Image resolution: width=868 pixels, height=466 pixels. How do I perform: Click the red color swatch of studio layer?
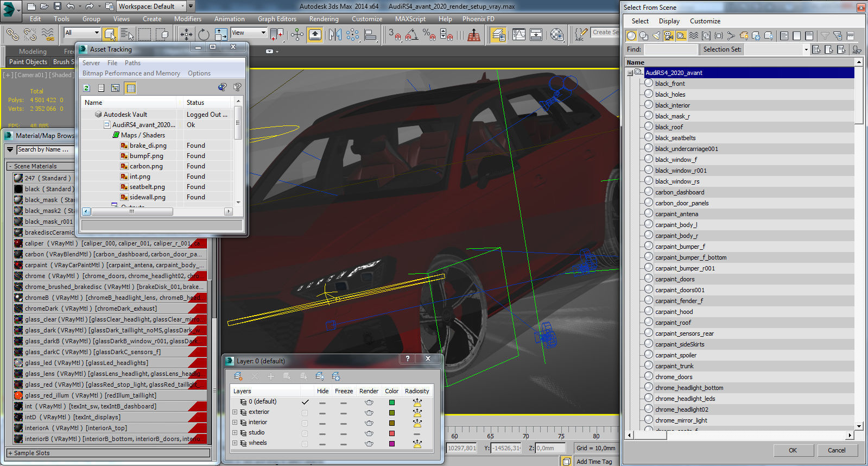[x=391, y=433]
